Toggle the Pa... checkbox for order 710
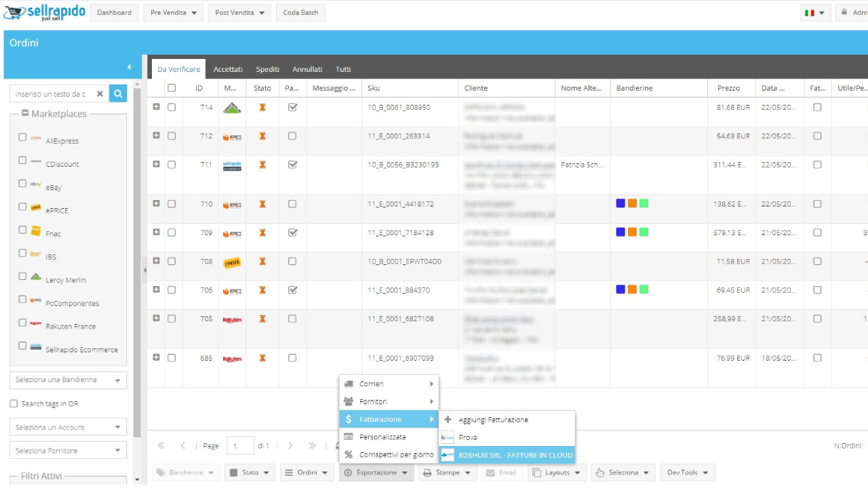This screenshot has height=488, width=868. 292,203
